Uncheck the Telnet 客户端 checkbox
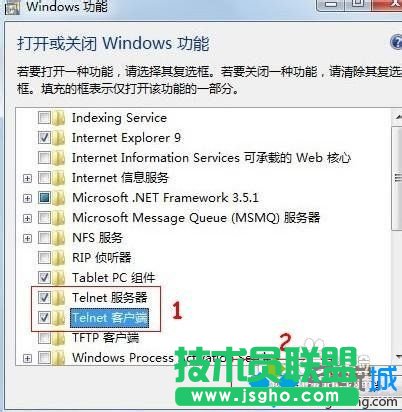This screenshot has width=402, height=412. coord(44,318)
